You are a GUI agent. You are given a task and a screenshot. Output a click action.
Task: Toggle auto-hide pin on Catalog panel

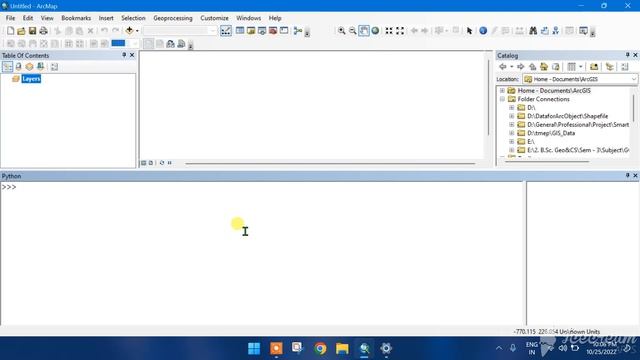tap(627, 55)
